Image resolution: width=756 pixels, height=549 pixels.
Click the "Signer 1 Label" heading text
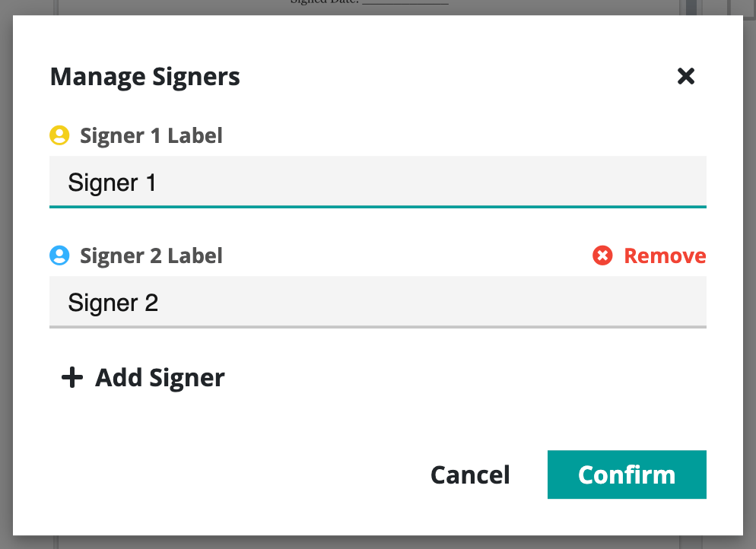pos(151,136)
